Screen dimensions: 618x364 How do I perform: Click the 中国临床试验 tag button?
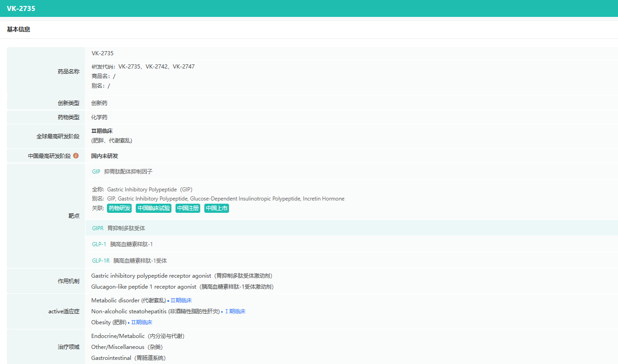pos(154,208)
